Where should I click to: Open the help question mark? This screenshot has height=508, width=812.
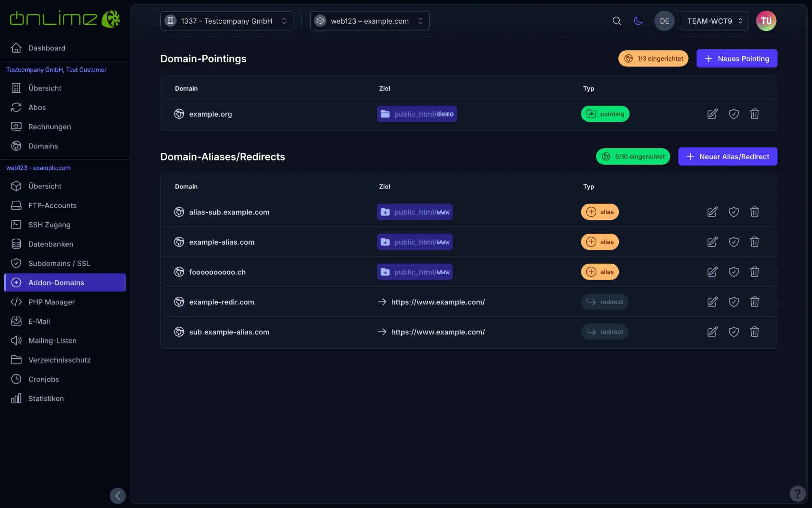pyautogui.click(x=797, y=494)
